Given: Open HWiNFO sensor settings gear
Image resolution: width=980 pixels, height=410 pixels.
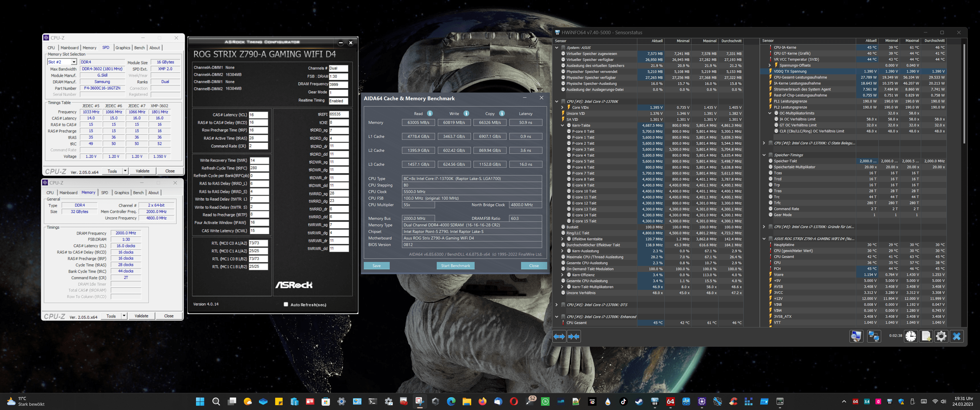Looking at the screenshot, I should [941, 336].
